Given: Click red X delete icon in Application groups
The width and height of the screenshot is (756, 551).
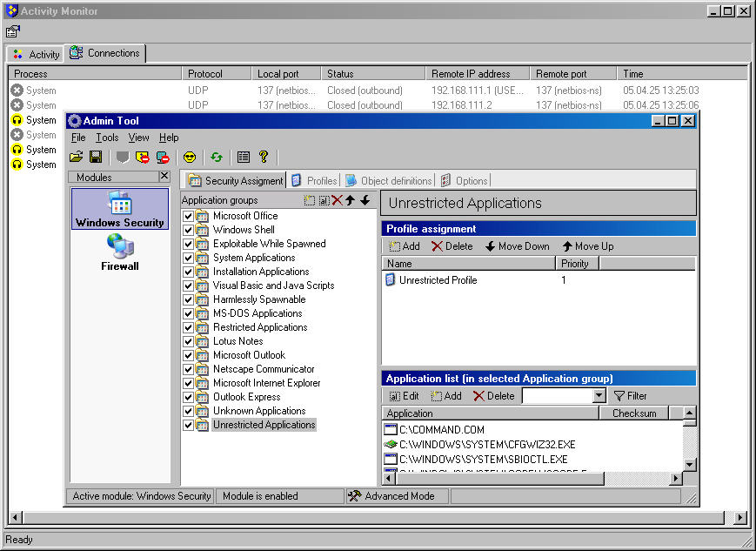Looking at the screenshot, I should pos(337,200).
